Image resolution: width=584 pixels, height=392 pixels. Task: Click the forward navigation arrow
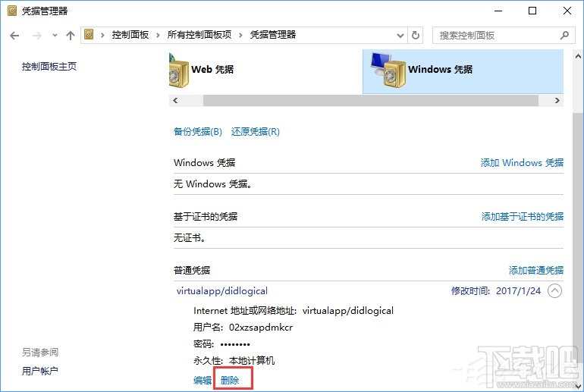click(x=37, y=36)
